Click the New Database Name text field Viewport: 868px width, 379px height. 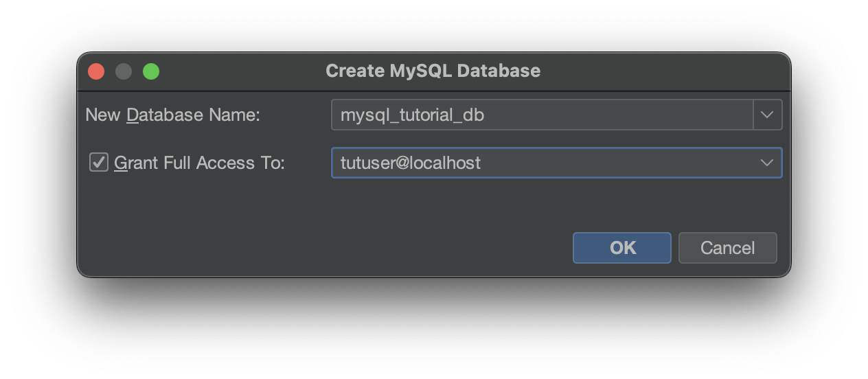[542, 115]
